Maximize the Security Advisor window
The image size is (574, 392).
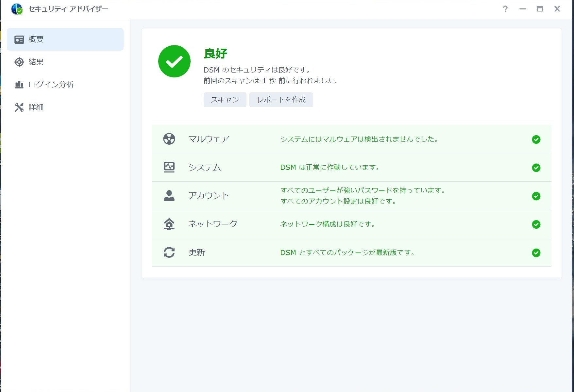(x=540, y=9)
